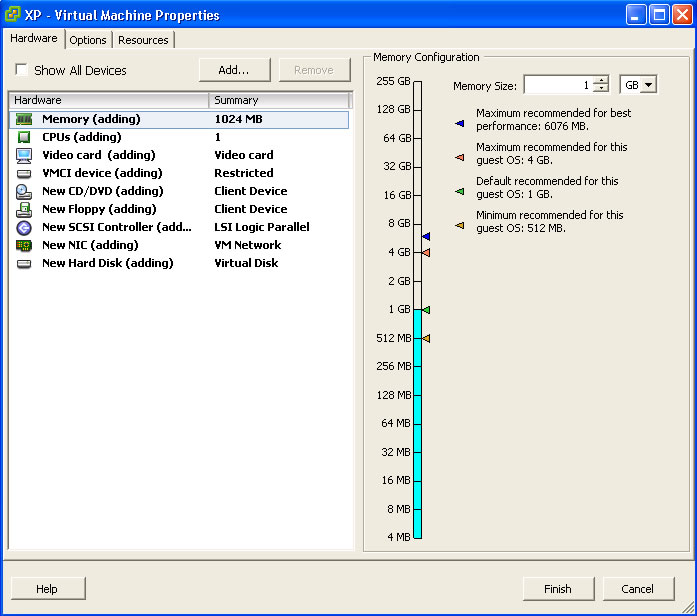Click the Memory Size input field
The image size is (697, 616).
point(559,84)
